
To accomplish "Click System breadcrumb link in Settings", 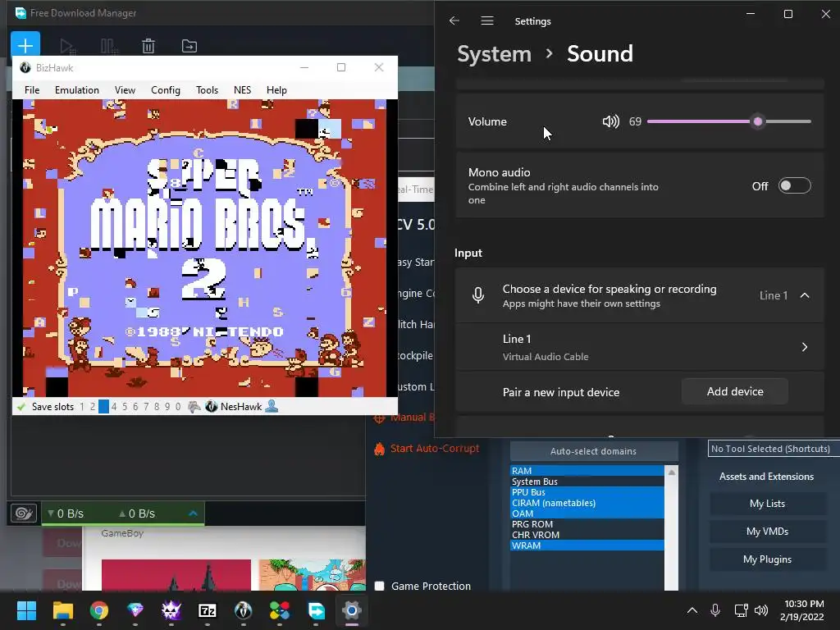I will click(494, 54).
